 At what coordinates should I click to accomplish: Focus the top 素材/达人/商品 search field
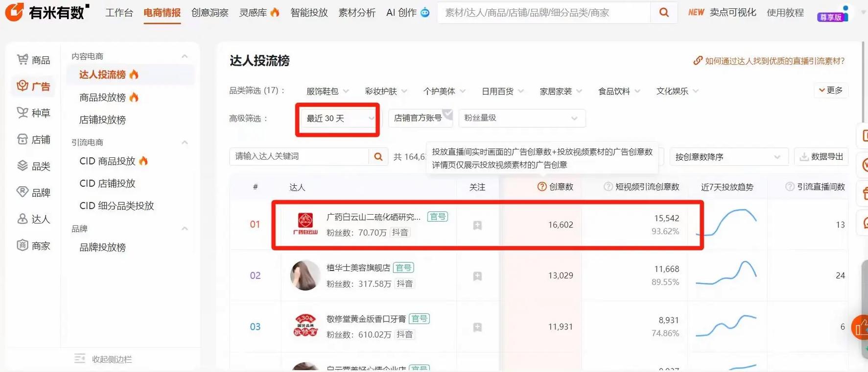click(543, 13)
